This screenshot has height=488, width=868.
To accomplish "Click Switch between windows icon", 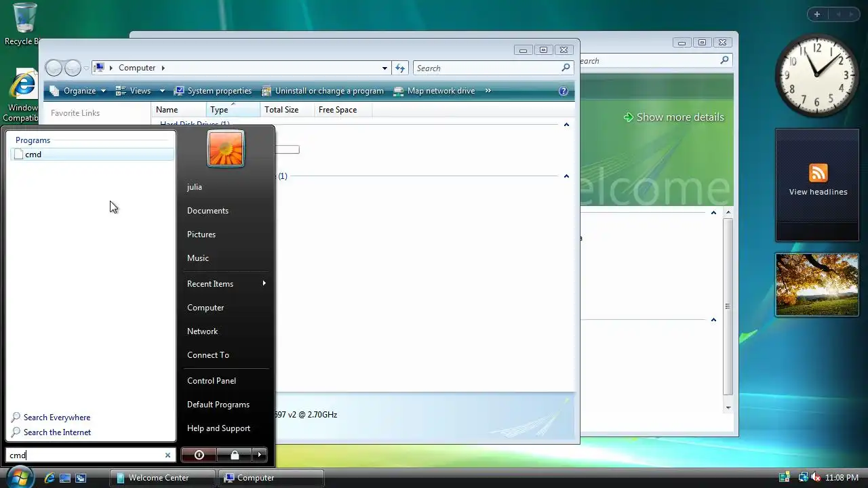I will [x=81, y=478].
